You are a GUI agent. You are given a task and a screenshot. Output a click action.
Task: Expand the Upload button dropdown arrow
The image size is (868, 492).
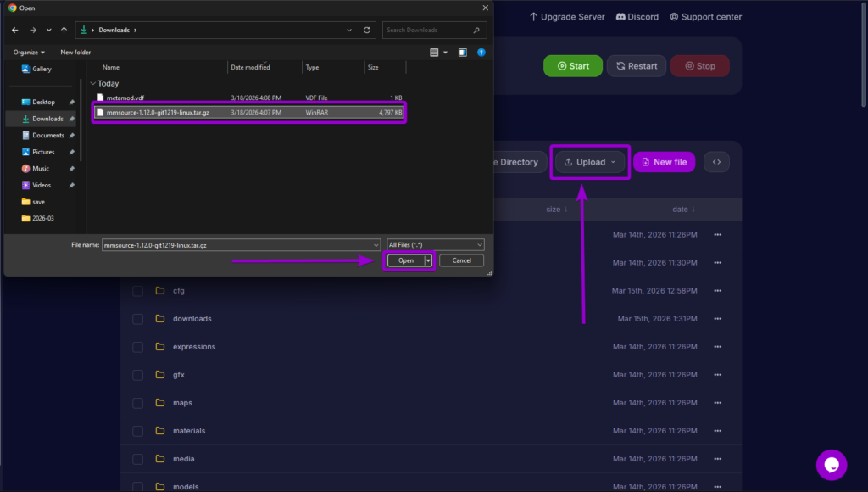click(x=611, y=162)
